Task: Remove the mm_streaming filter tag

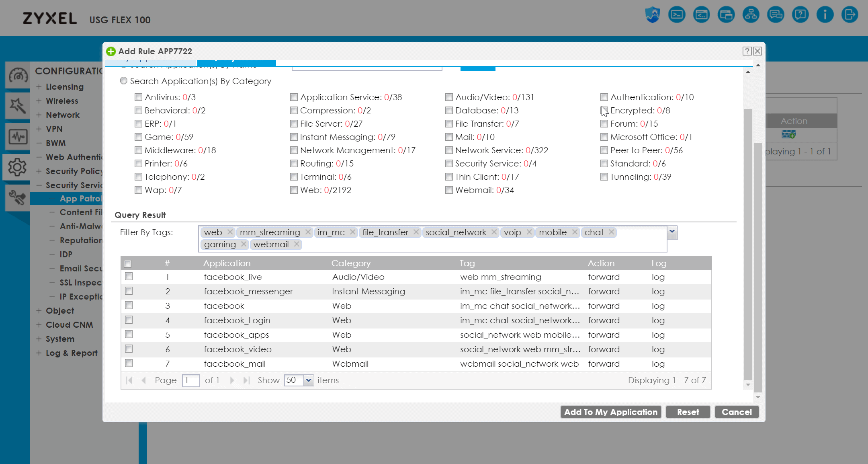Action: pos(308,232)
